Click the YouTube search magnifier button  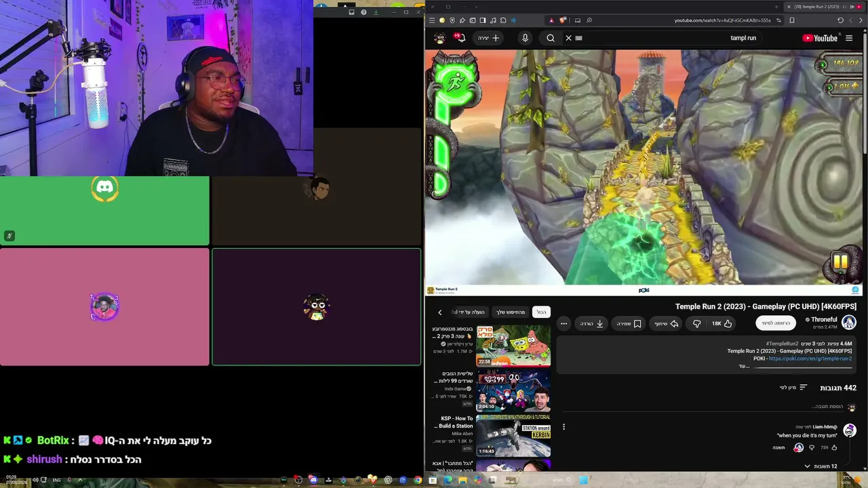(x=551, y=38)
